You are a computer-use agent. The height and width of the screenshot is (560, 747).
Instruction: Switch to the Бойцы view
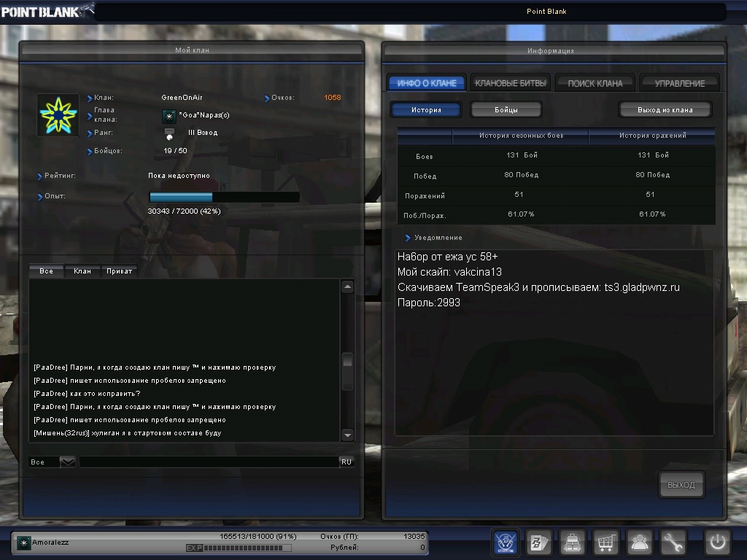click(x=506, y=110)
